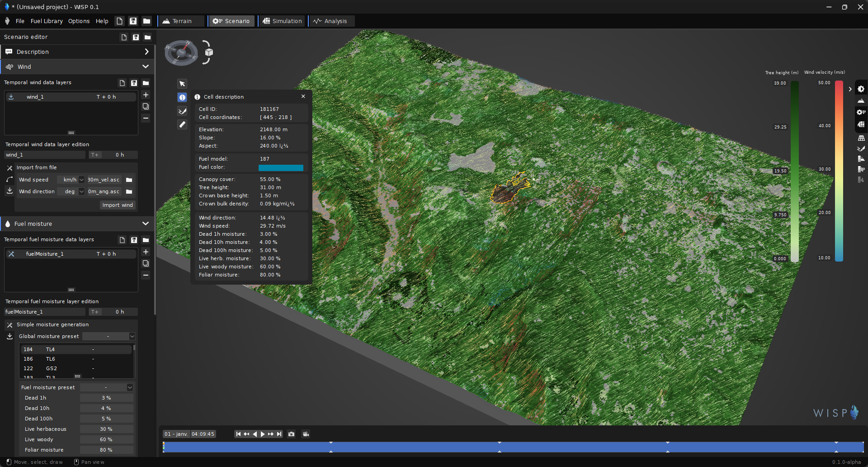868x467 pixels.
Task: Switch to the Simulation tab
Action: coord(282,21)
